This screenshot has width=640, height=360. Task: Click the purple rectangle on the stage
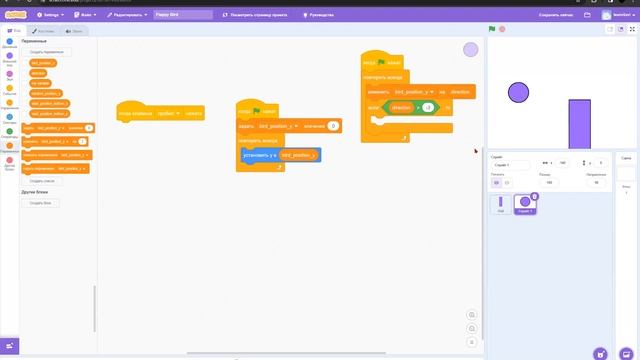pos(580,124)
